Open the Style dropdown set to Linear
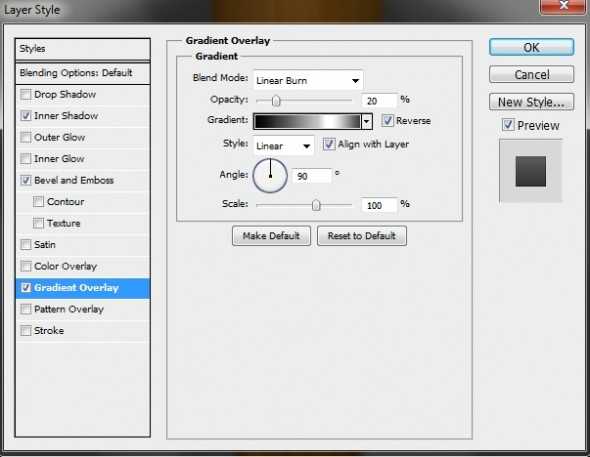 point(284,146)
